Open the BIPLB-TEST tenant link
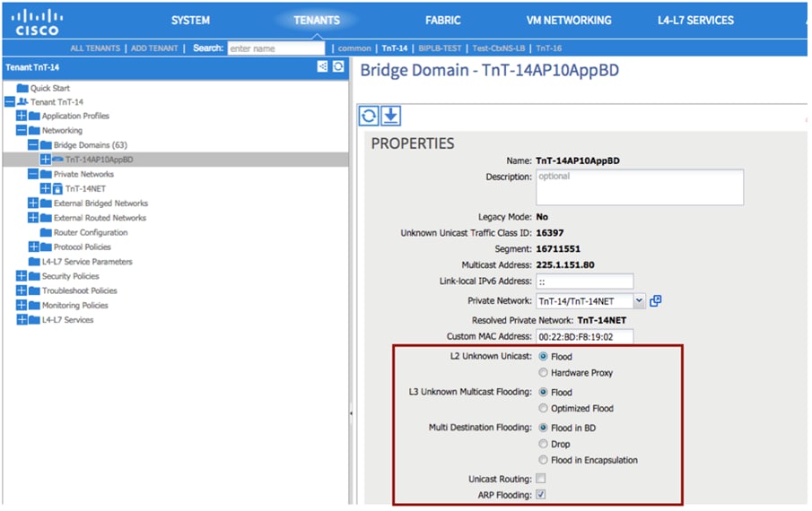 click(440, 48)
